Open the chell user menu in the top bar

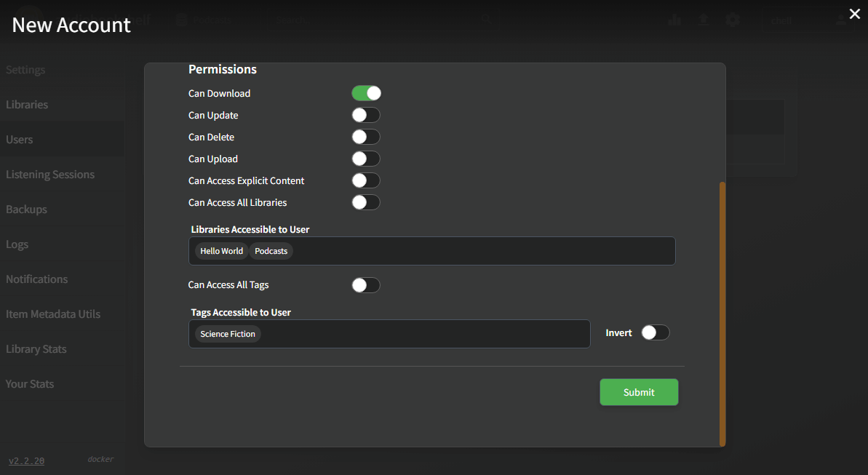tap(808, 20)
